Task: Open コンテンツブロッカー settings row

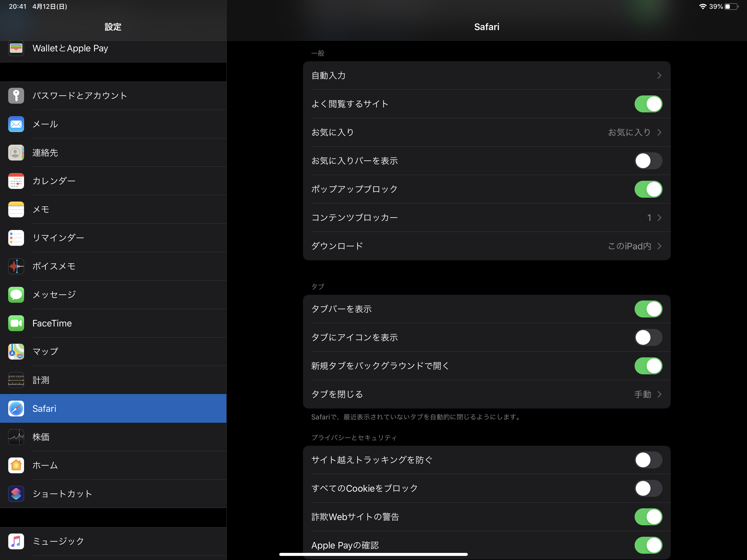Action: [x=487, y=217]
